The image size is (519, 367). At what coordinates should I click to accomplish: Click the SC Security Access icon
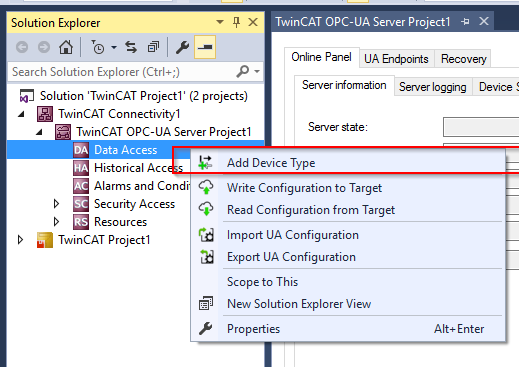point(81,204)
